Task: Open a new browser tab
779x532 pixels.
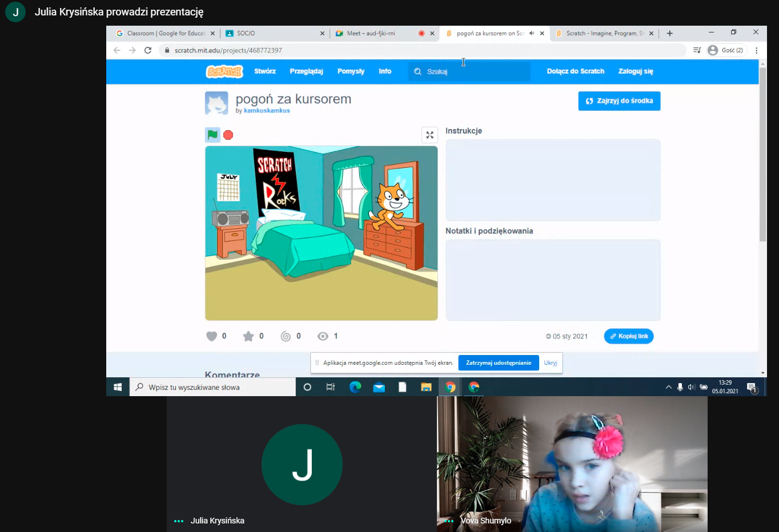Action: pyautogui.click(x=670, y=33)
